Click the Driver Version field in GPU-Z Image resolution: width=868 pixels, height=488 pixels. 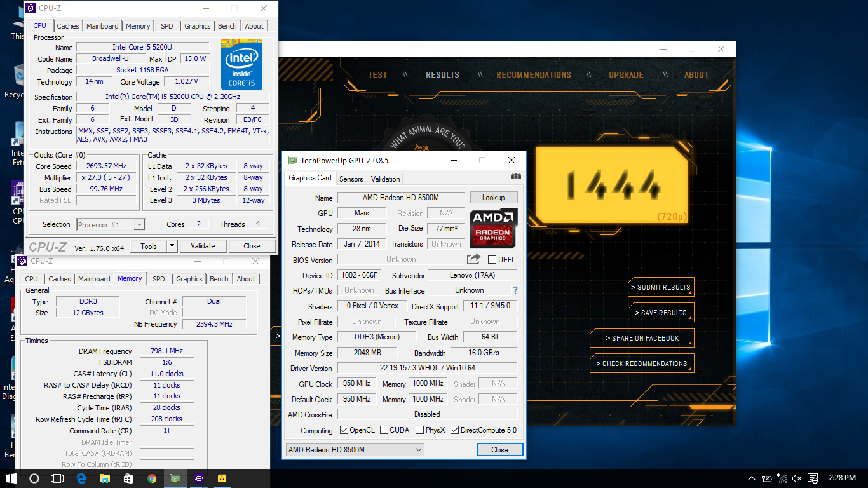tap(427, 368)
